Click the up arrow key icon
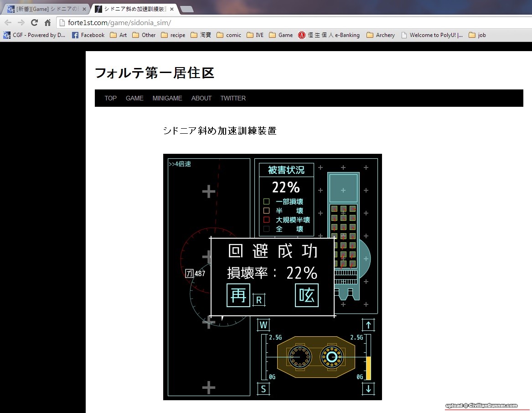 click(368, 325)
